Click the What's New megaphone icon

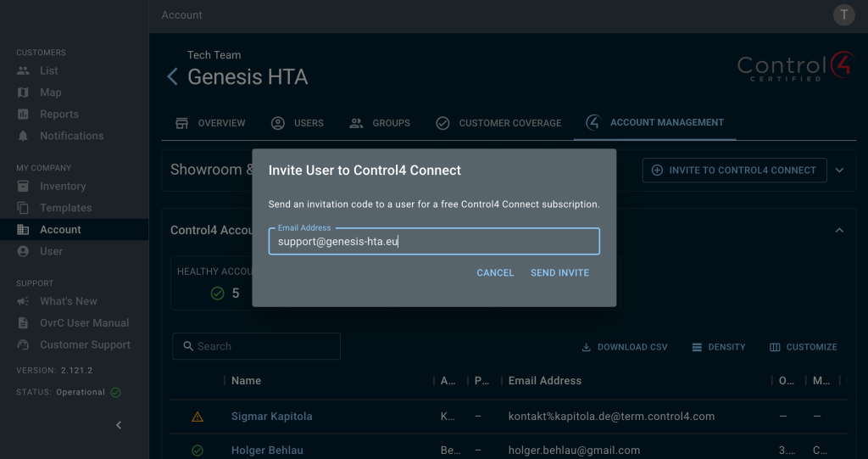[x=23, y=301]
